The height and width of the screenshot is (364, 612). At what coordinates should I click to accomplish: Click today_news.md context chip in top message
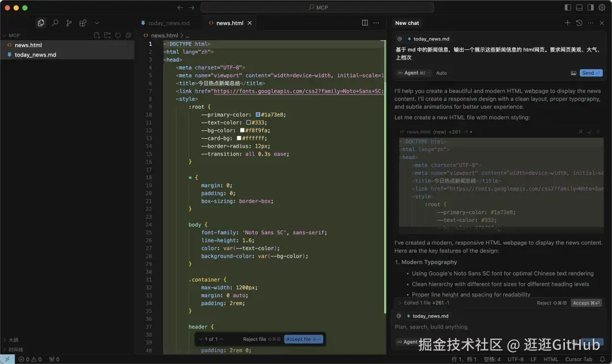coord(428,38)
